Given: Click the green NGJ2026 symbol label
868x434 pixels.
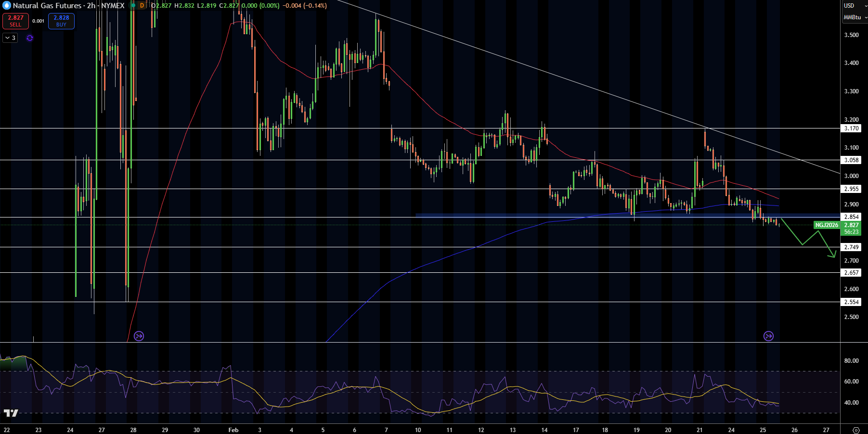Looking at the screenshot, I should click(827, 225).
